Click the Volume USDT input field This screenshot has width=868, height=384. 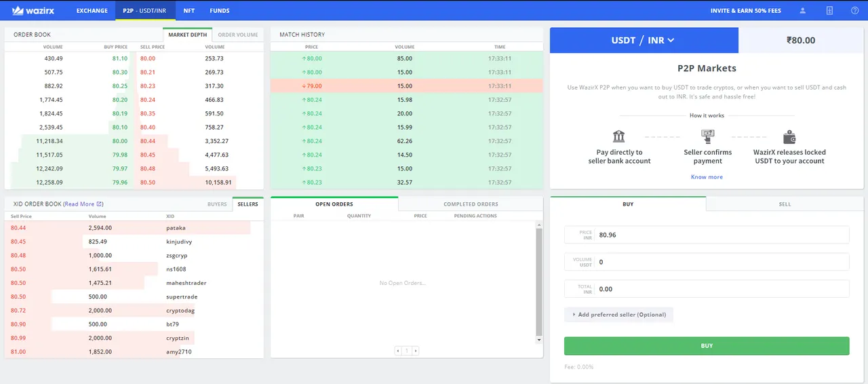(x=707, y=262)
